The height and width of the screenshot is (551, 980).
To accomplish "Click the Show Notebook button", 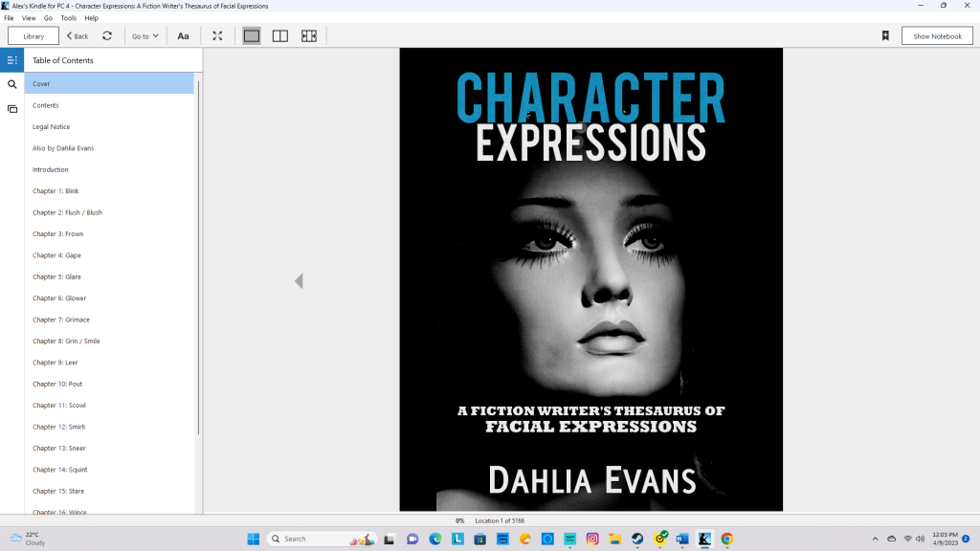I will 936,36.
